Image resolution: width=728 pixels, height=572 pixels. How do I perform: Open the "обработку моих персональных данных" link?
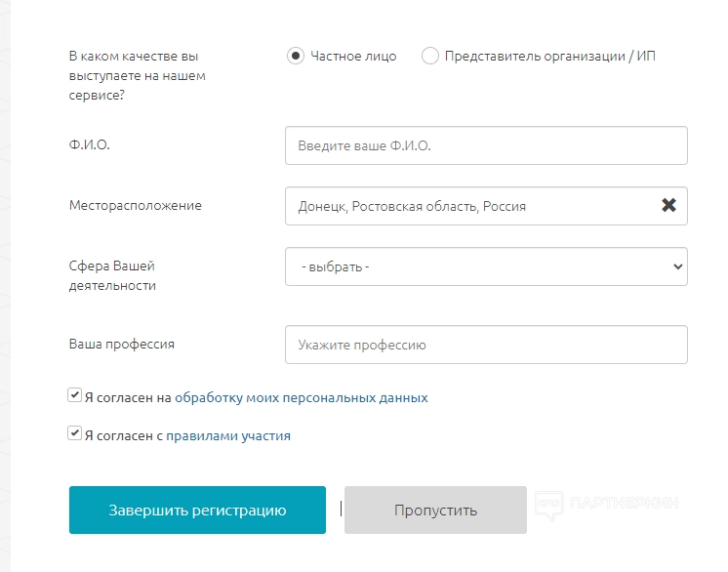(x=301, y=398)
